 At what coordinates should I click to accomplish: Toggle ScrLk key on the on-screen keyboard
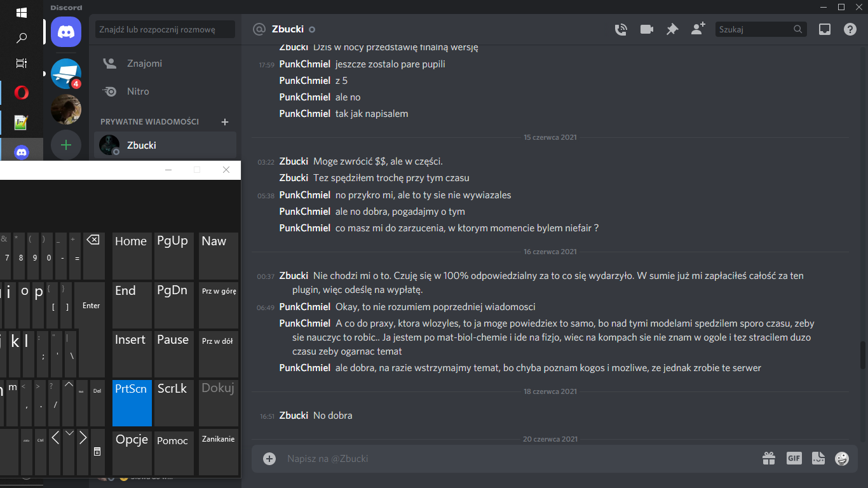click(174, 403)
